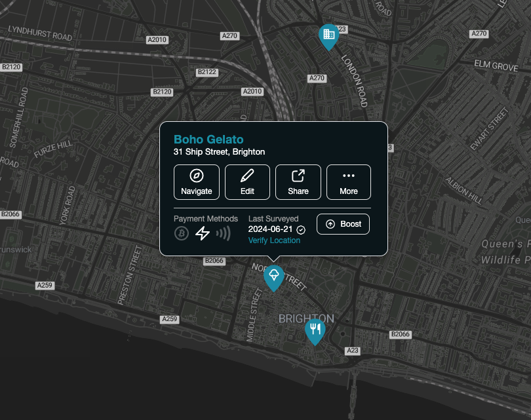This screenshot has width=531, height=420.
Task: Share the Boho Gelato location
Action: tap(298, 182)
